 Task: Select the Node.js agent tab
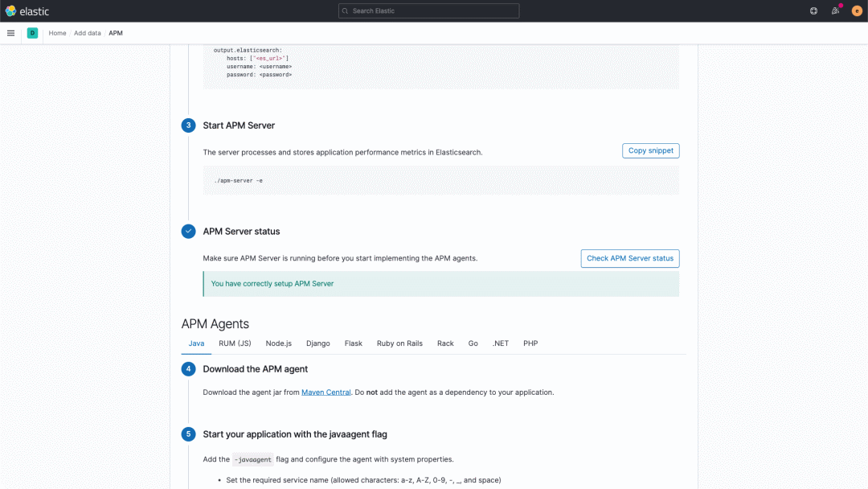tap(278, 343)
